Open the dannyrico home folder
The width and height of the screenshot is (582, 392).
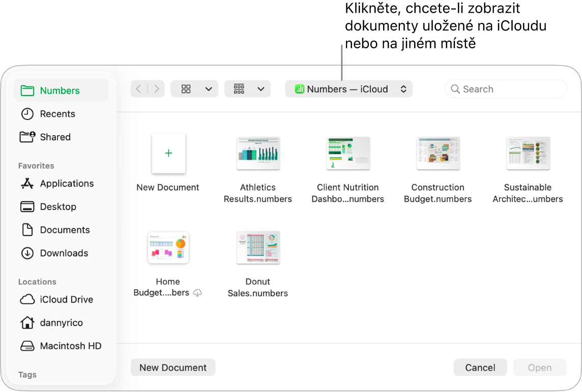tap(61, 322)
